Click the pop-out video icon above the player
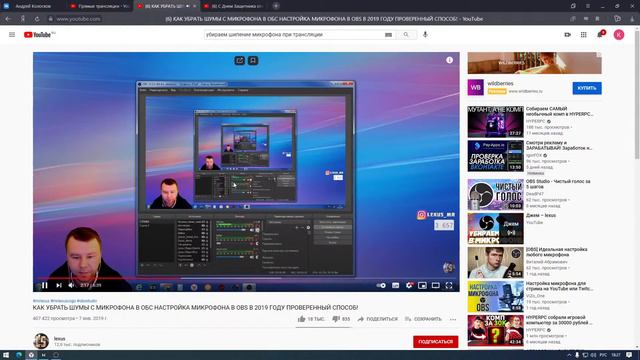Screen dimensions: 640x360 pos(240,60)
